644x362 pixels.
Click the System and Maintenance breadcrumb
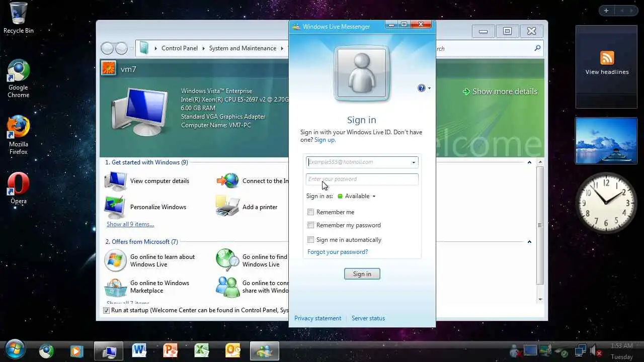pos(243,48)
